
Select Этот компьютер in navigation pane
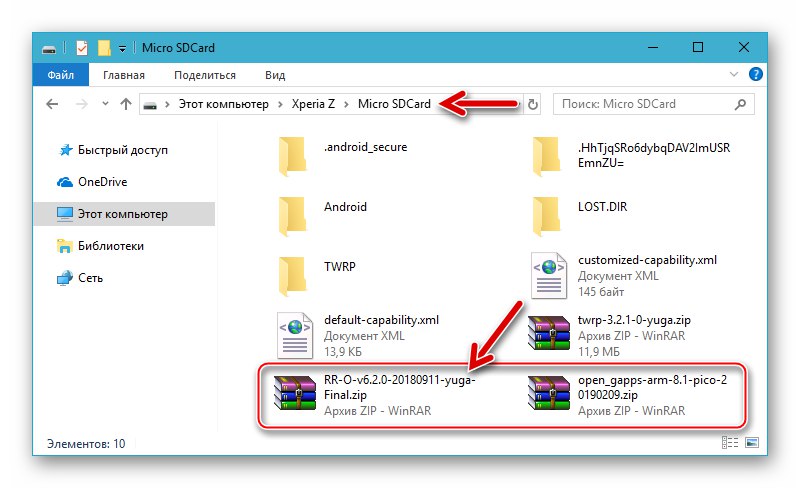(122, 214)
